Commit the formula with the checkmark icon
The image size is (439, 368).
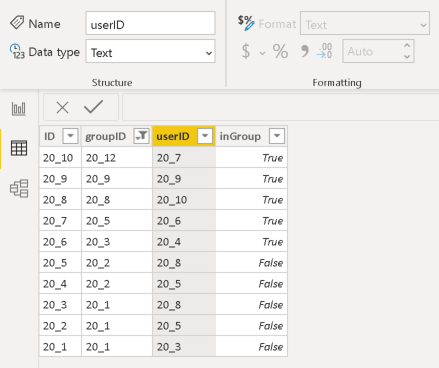click(x=93, y=107)
